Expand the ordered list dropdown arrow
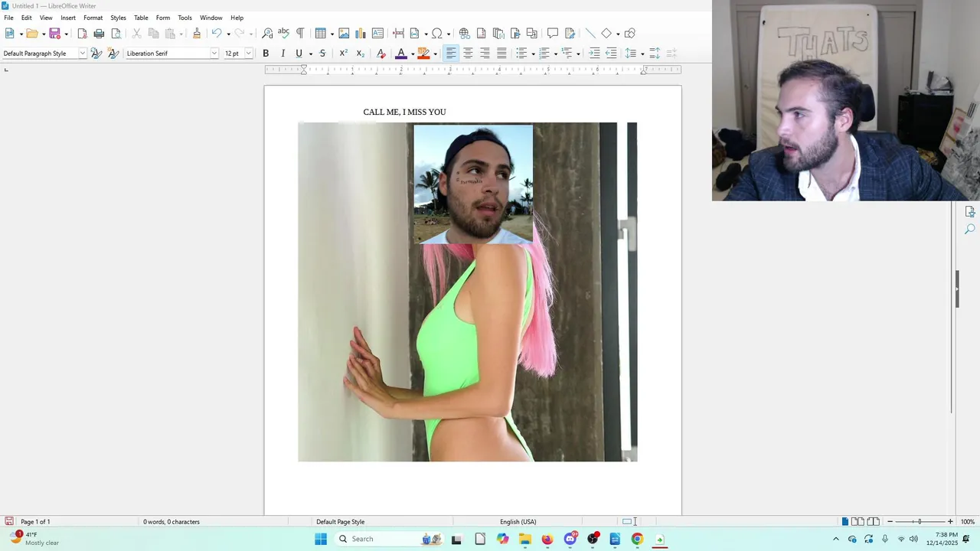Viewport: 980px width, 551px height. tap(556, 54)
